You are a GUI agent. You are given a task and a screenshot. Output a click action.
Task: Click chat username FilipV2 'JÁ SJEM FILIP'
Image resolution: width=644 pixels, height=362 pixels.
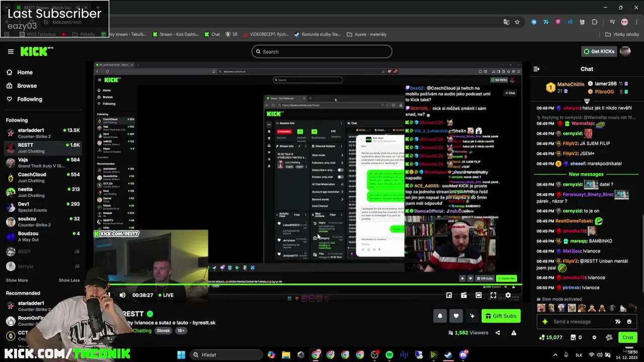click(571, 143)
